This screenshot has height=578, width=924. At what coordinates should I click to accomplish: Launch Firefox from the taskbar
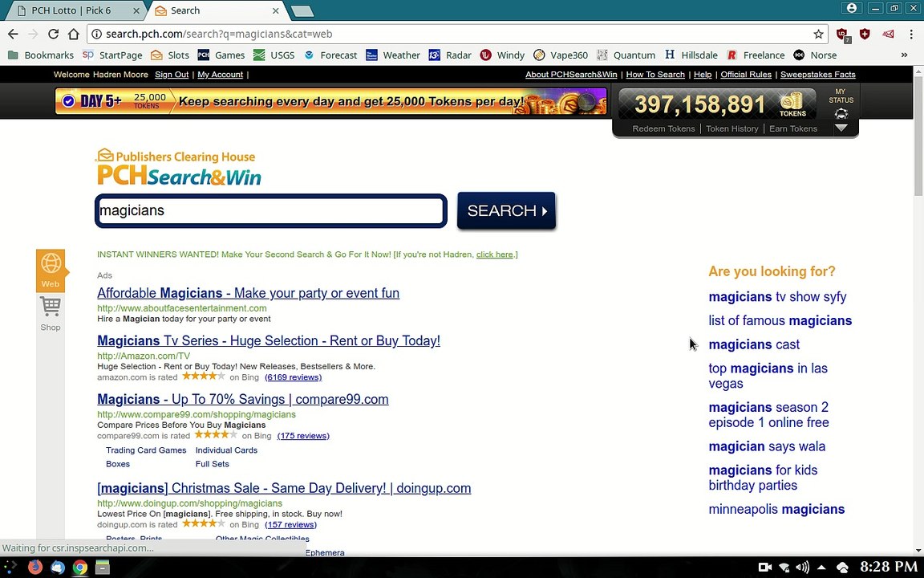[34, 568]
